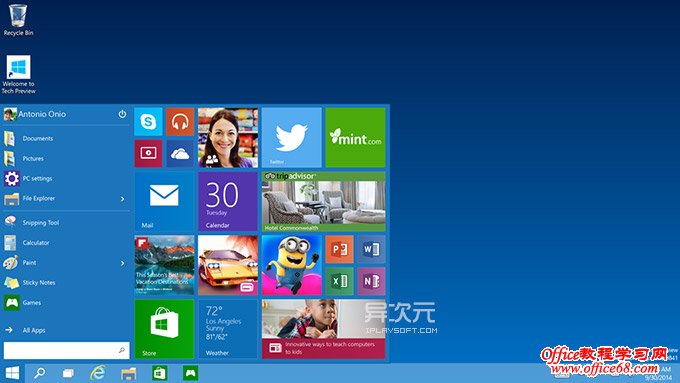The height and width of the screenshot is (383, 680).
Task: Open the Skype tile
Action: click(148, 122)
